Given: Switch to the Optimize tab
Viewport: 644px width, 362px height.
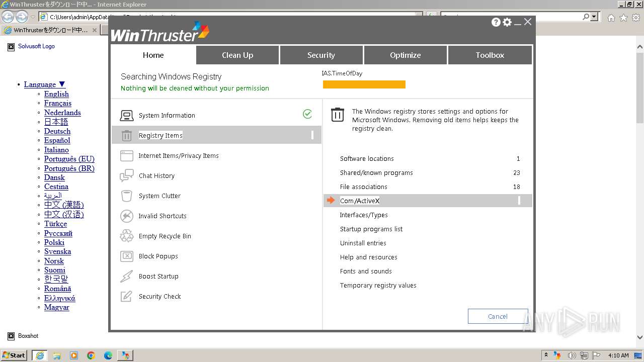Looking at the screenshot, I should click(x=405, y=55).
